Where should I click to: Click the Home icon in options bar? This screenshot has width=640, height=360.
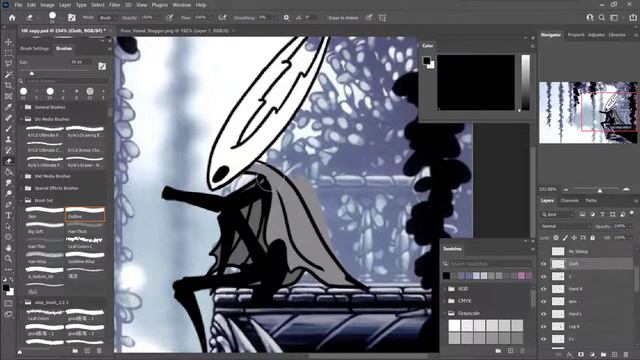pyautogui.click(x=12, y=18)
